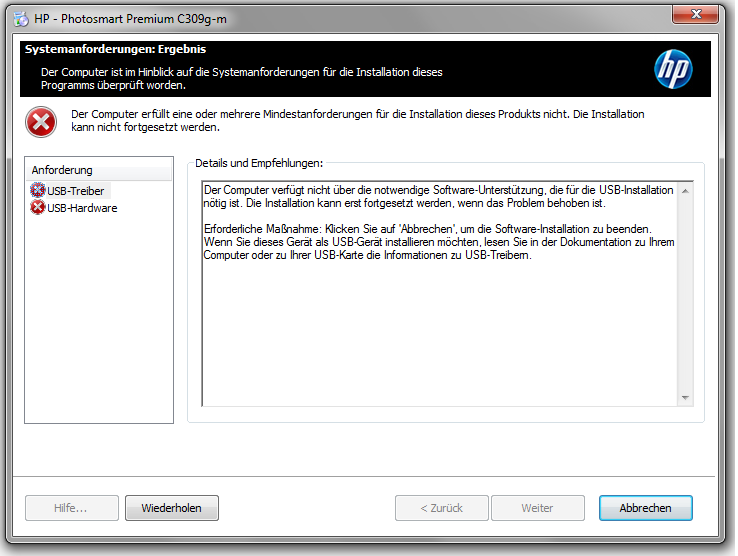The width and height of the screenshot is (738, 556).
Task: Click the 'Details und Empfehlungen:' label
Action: click(x=259, y=163)
